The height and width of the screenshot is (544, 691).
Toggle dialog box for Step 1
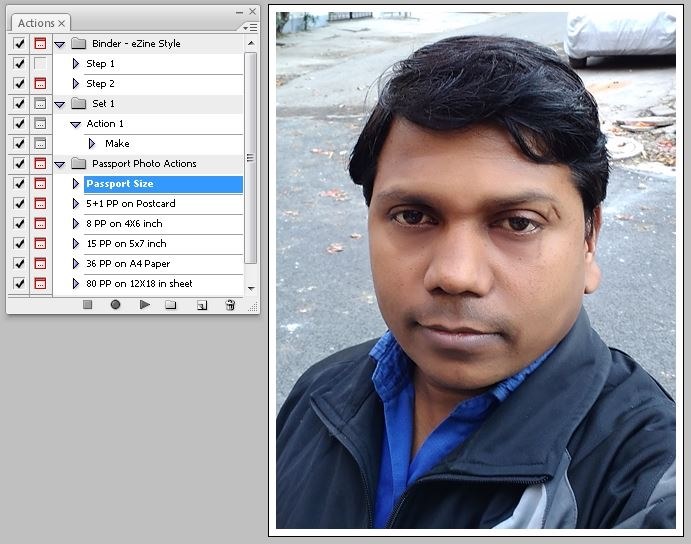(40, 63)
